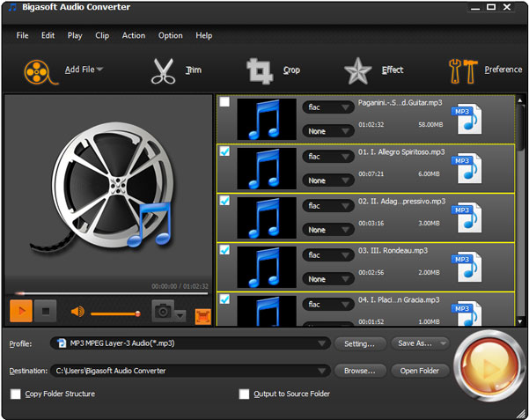Click the file list scroll up arrow
The height and width of the screenshot is (420, 529).
click(520, 99)
